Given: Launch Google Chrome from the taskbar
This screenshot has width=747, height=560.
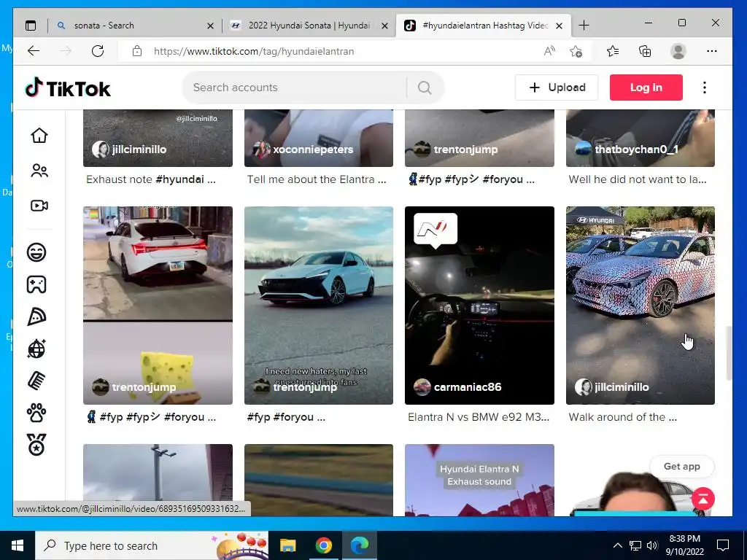Looking at the screenshot, I should 323,545.
